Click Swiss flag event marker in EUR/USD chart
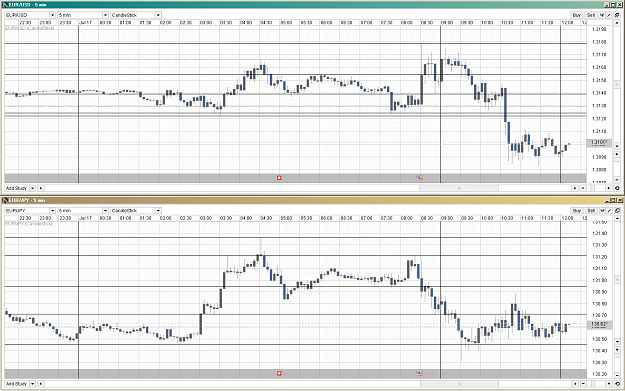The width and height of the screenshot is (625, 391). coord(279,178)
